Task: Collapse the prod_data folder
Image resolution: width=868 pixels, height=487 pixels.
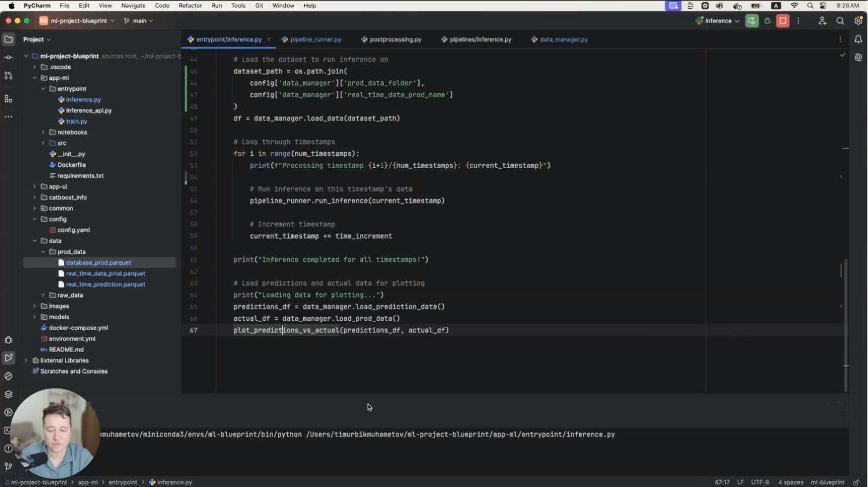Action: click(43, 252)
